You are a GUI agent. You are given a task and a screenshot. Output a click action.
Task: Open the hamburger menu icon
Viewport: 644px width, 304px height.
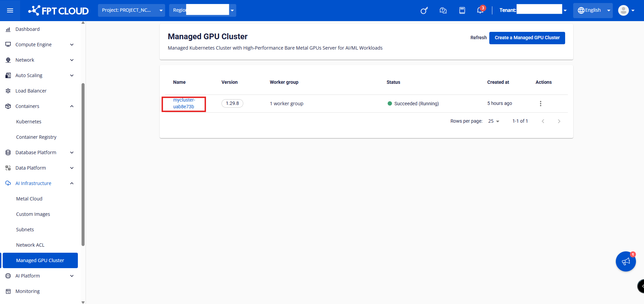coord(10,10)
